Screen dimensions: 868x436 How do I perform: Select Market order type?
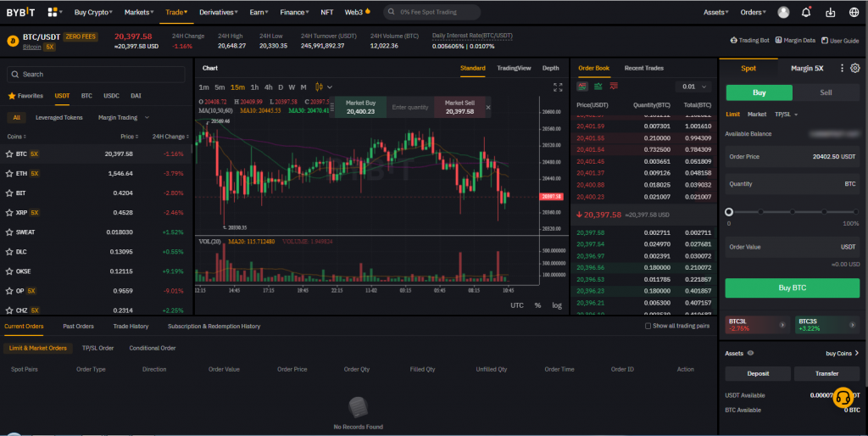click(757, 115)
